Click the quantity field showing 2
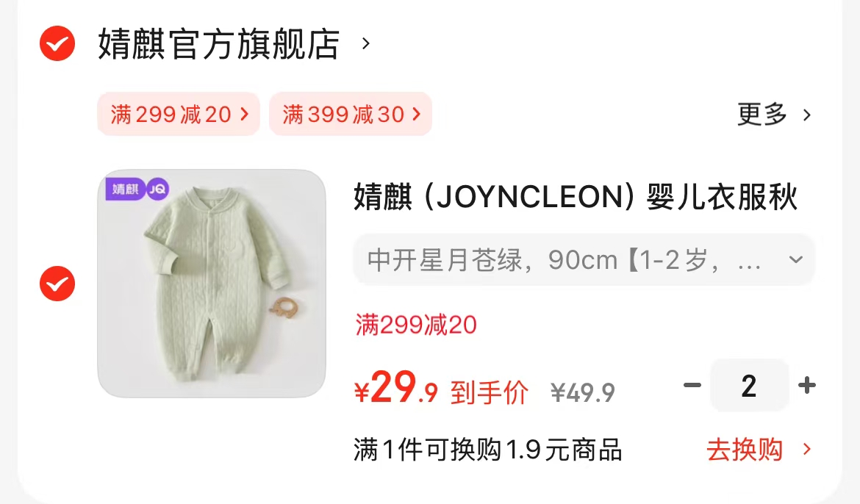860x504 pixels. (749, 386)
